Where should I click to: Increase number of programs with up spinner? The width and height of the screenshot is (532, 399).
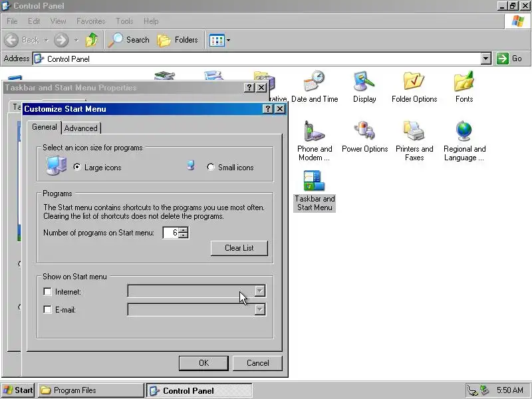point(184,229)
